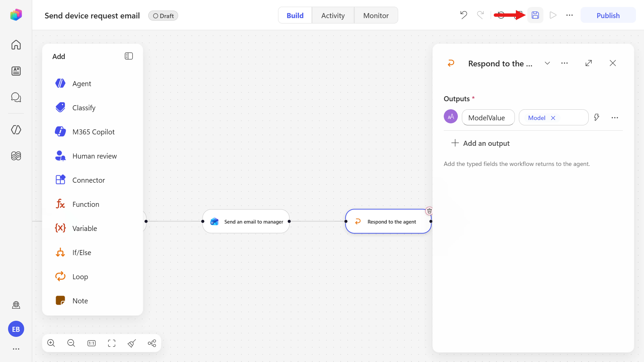Click the Send device request email title
Viewport: 644px width, 362px height.
click(92, 16)
